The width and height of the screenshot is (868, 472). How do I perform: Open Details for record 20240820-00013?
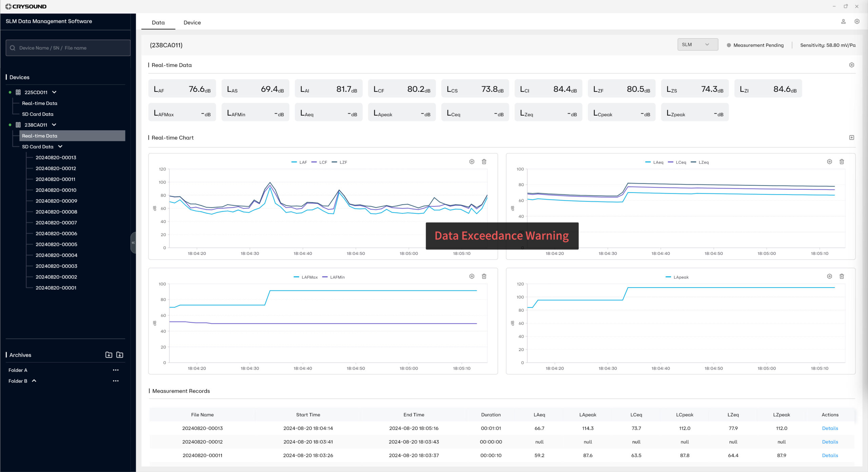830,428
